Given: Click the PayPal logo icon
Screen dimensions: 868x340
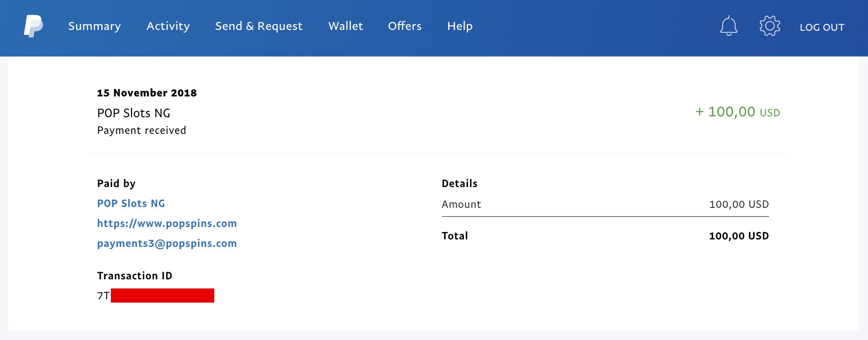Looking at the screenshot, I should pos(33,26).
